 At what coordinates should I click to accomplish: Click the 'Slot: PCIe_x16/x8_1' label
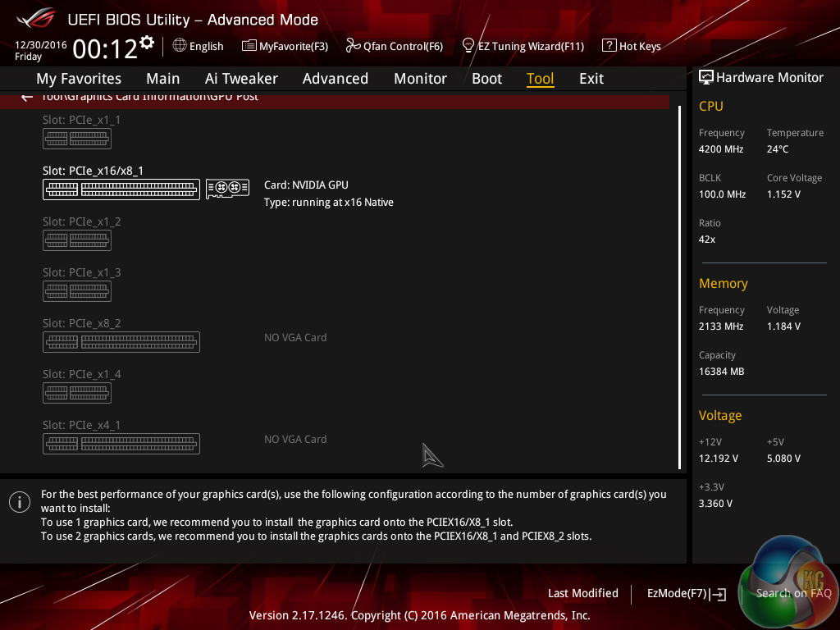tap(94, 171)
